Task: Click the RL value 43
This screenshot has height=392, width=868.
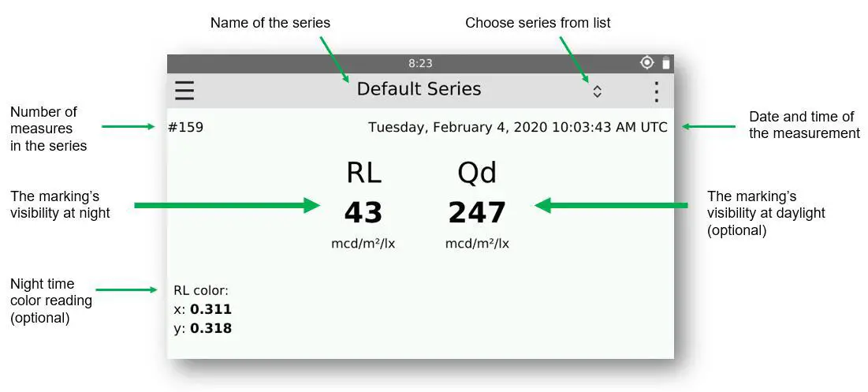Action: (363, 213)
